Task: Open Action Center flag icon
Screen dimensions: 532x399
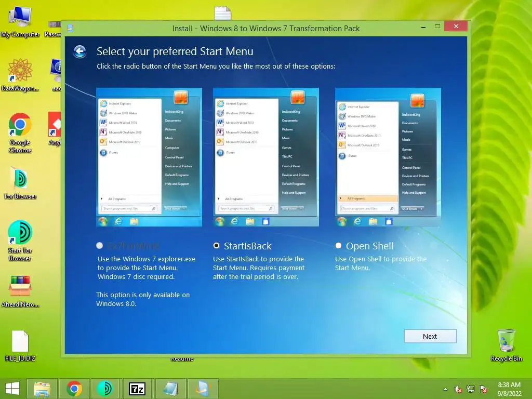Action: click(483, 389)
